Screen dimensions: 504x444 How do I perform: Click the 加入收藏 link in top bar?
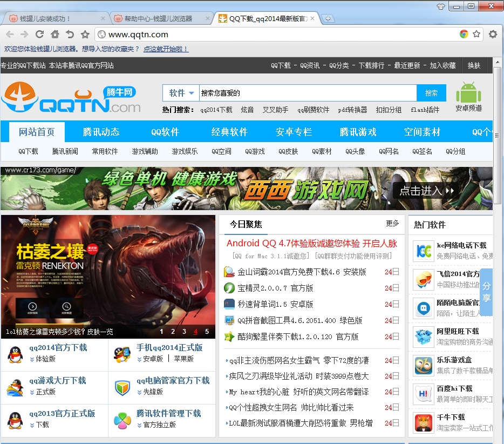pyautogui.click(x=442, y=66)
